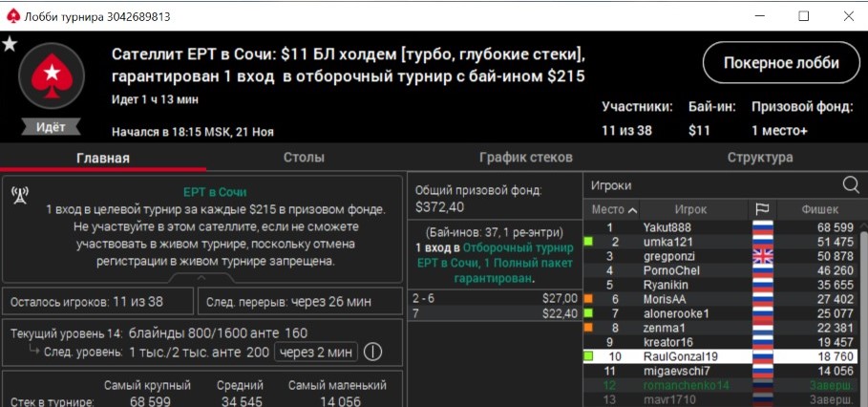
Task: Click the place 7 prize row $22,40
Action: [x=495, y=313]
